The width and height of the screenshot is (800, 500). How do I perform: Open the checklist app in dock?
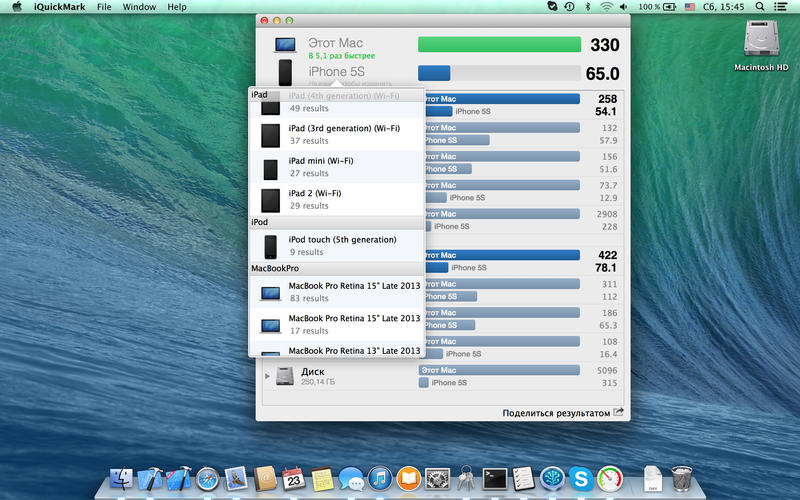(x=523, y=479)
